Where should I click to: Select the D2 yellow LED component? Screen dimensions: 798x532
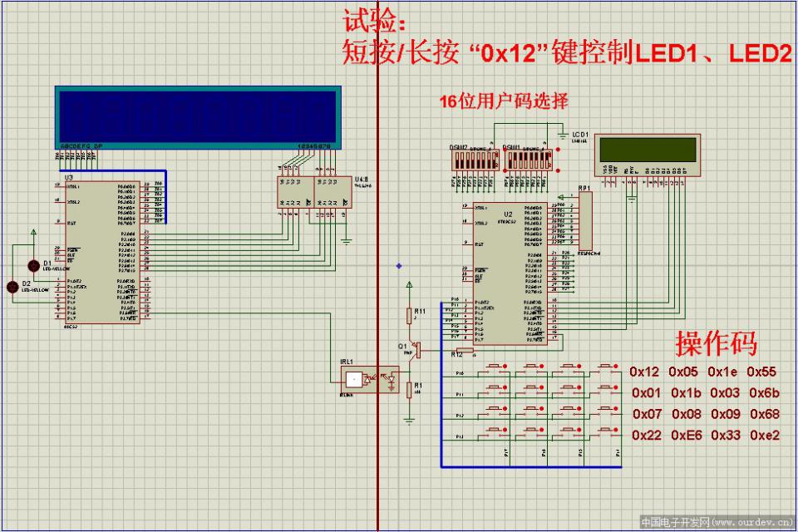coord(13,287)
